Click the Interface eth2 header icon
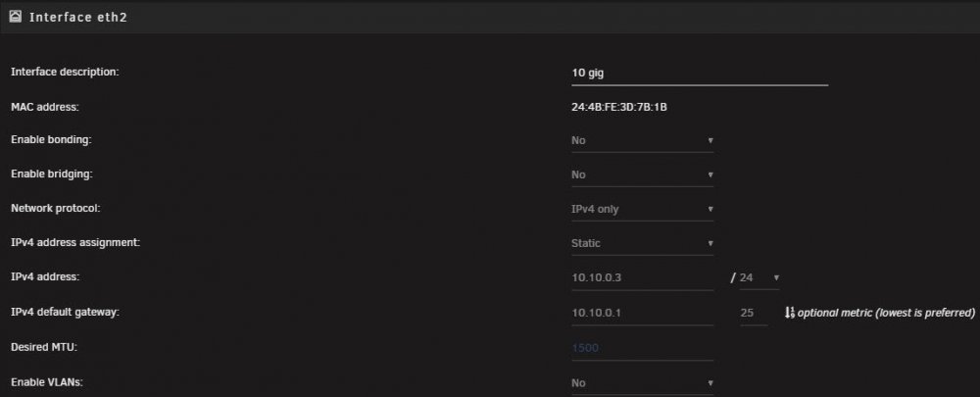This screenshot has width=980, height=397. [x=16, y=17]
